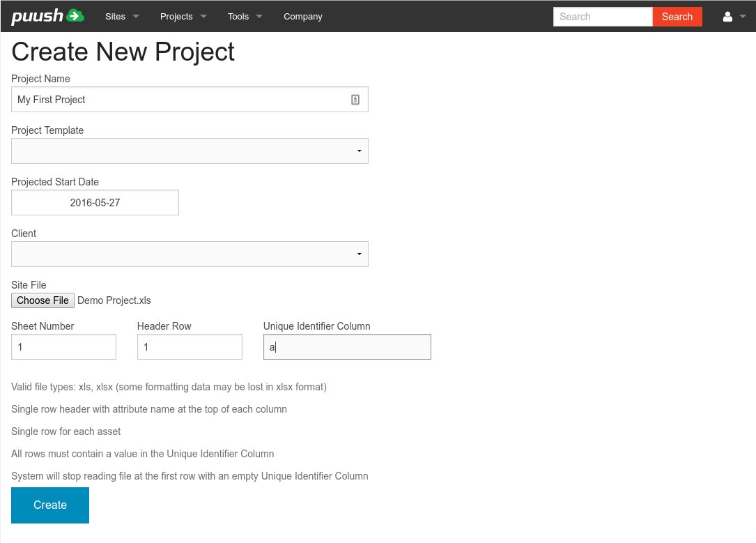Screen dimensions: 756x543
Task: Click the contact card icon in Project Name
Action: pos(355,100)
